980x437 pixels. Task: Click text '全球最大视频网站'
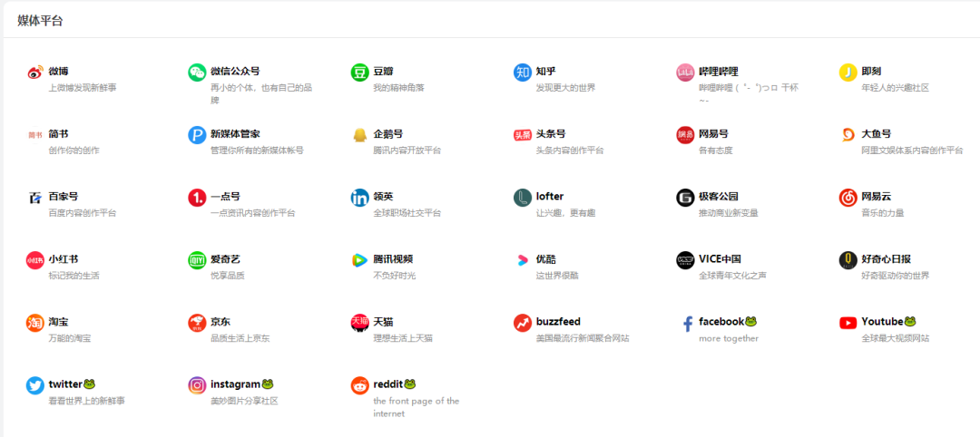click(895, 338)
